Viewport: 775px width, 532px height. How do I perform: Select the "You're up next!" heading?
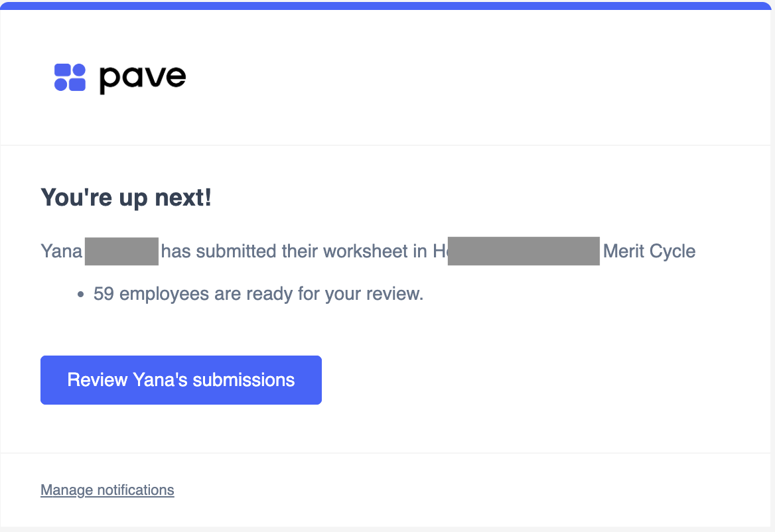126,198
